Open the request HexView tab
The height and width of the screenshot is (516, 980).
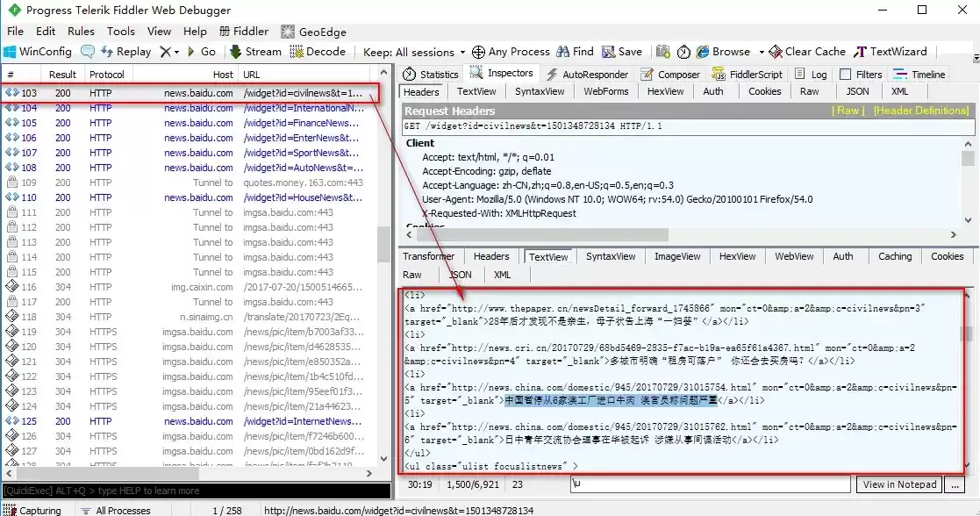pos(665,91)
